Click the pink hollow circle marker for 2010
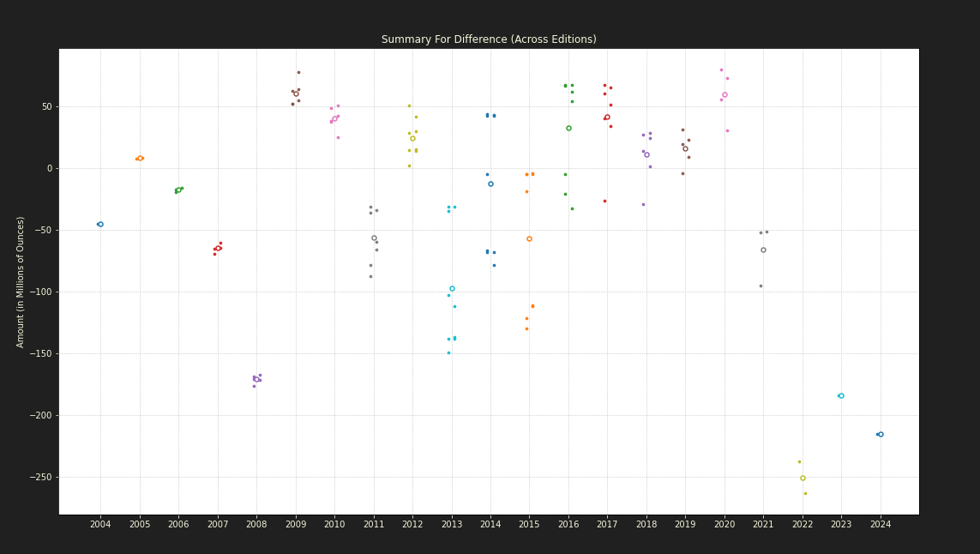 coord(334,118)
